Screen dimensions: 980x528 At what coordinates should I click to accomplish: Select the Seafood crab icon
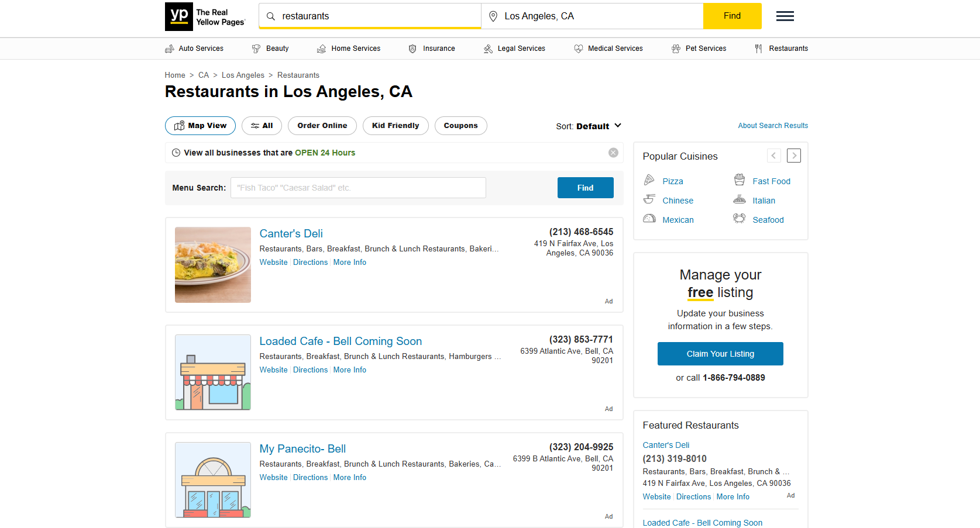click(x=740, y=219)
